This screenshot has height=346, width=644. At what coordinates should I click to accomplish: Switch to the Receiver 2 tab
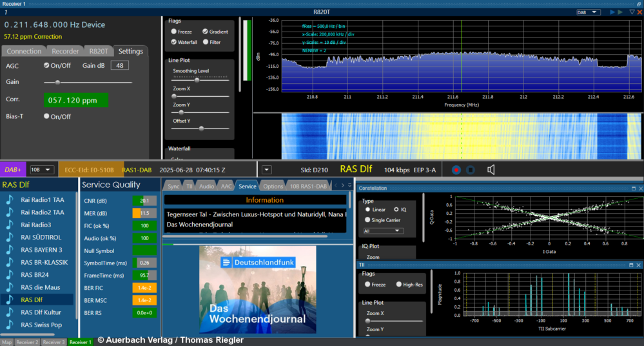27,342
